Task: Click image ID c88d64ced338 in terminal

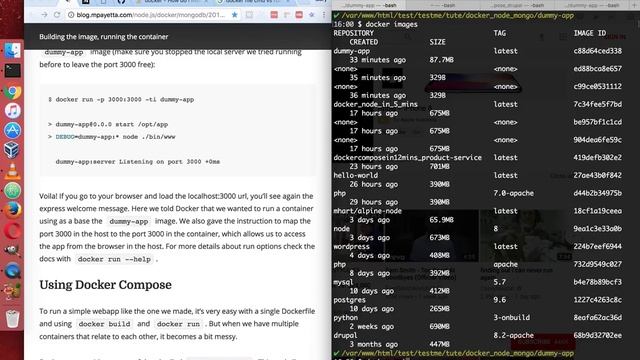Action: [598, 51]
